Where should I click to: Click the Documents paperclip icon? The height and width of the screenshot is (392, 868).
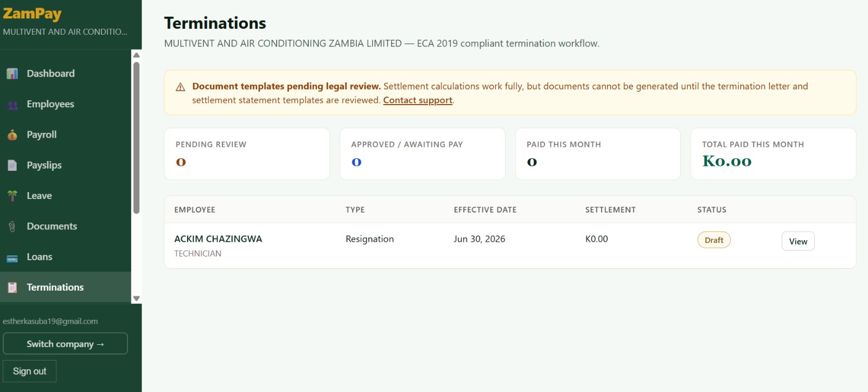(x=12, y=227)
